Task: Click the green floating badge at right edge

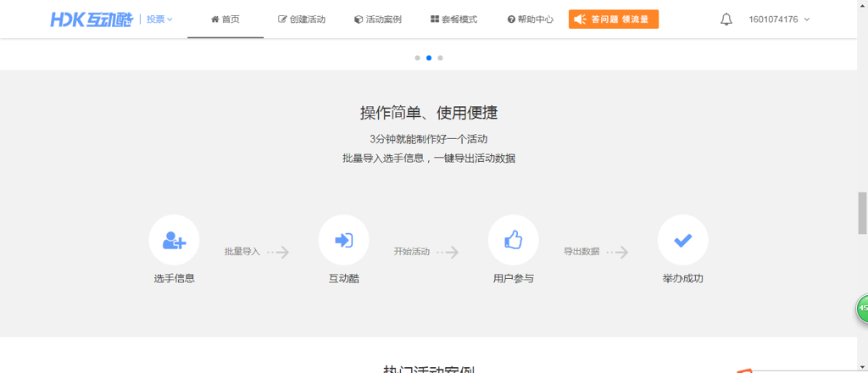Action: (x=861, y=309)
